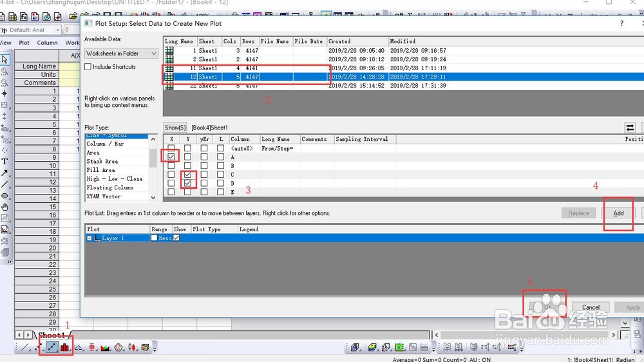Image resolution: width=644 pixels, height=362 pixels.
Task: Select the 3D bar plot icon
Action: [x=355, y=347]
